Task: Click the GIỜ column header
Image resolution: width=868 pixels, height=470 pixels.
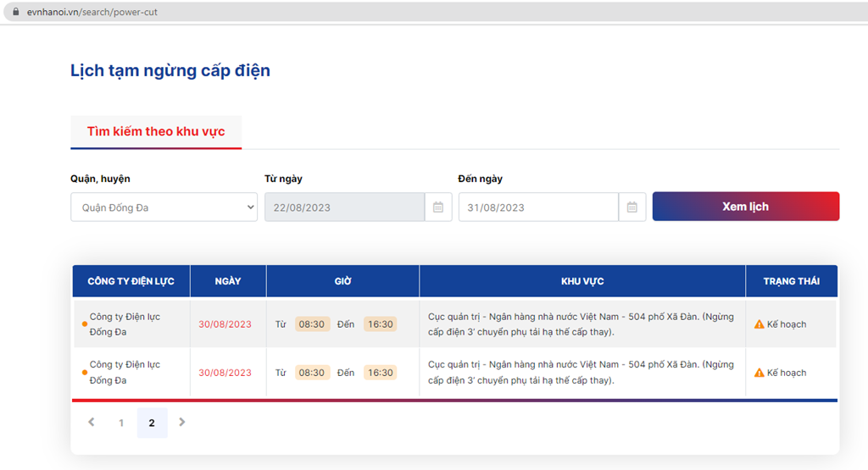Action: [x=342, y=281]
